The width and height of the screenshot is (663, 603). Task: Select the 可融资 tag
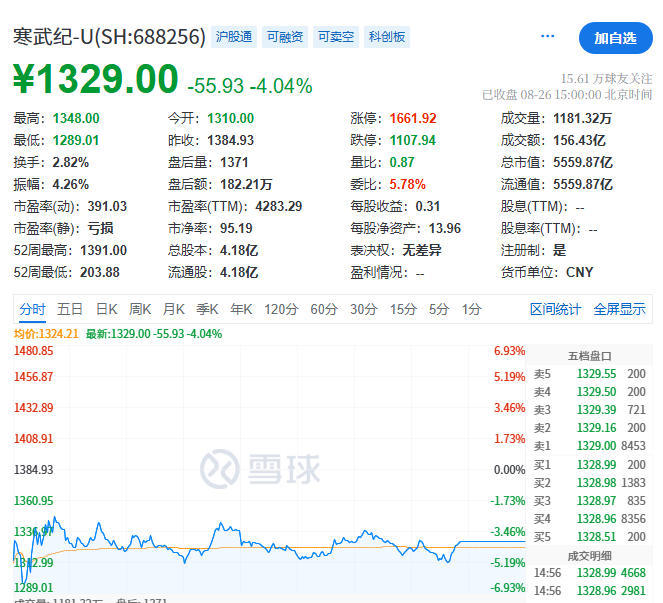pyautogui.click(x=285, y=37)
